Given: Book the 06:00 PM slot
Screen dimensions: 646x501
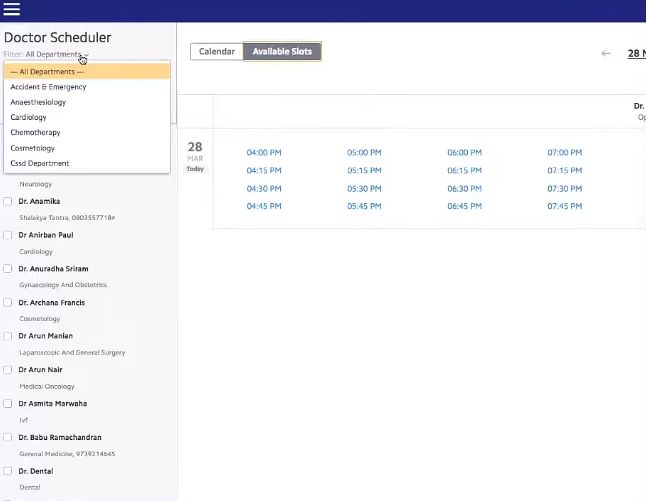Looking at the screenshot, I should 464,152.
